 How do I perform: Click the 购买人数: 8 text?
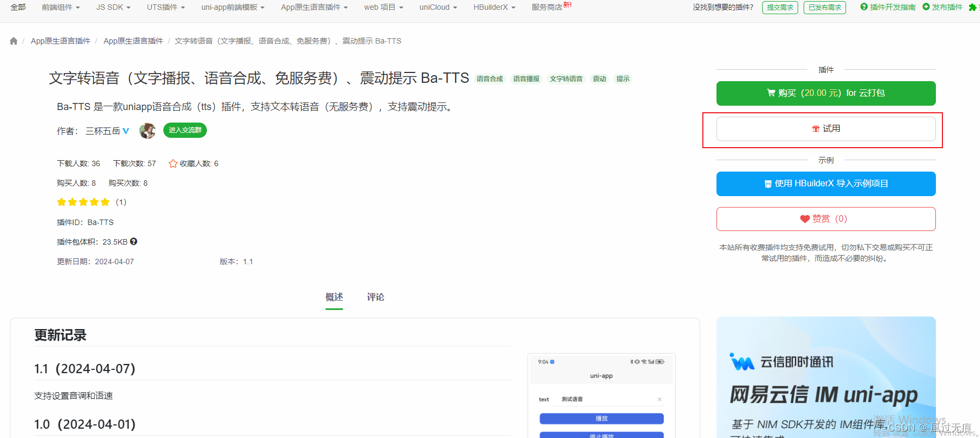(x=76, y=183)
